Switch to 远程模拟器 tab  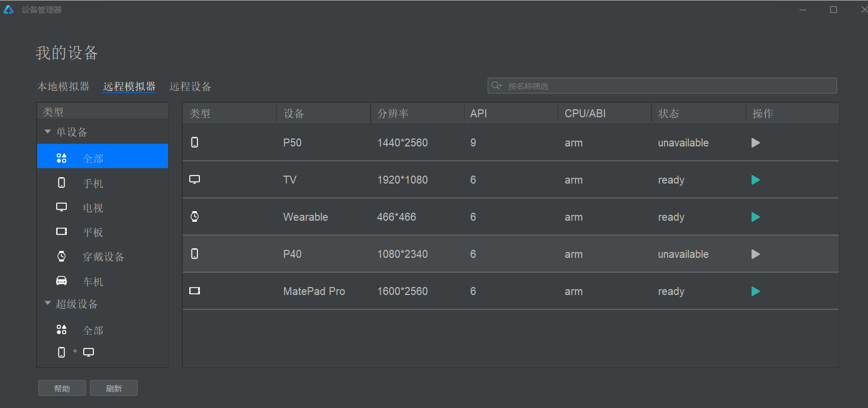coord(129,86)
